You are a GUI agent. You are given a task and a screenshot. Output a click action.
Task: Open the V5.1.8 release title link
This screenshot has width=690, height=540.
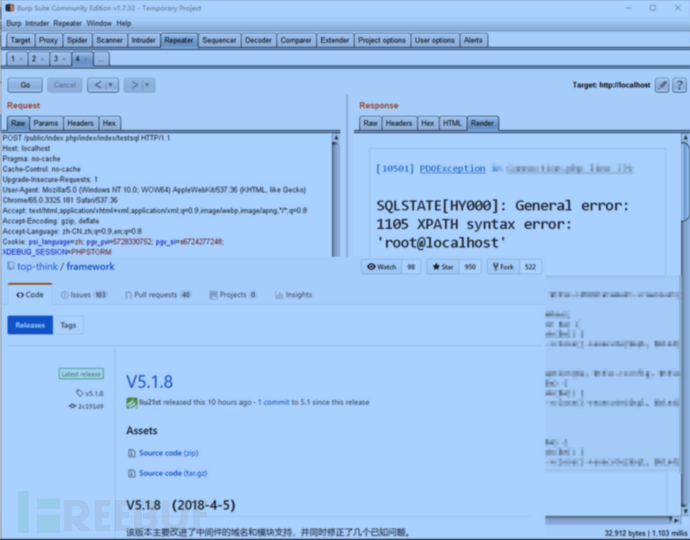[150, 382]
